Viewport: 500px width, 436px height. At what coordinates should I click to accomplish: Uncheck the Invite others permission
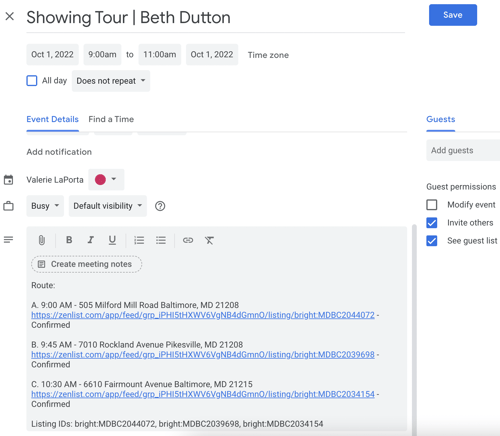[x=432, y=223]
